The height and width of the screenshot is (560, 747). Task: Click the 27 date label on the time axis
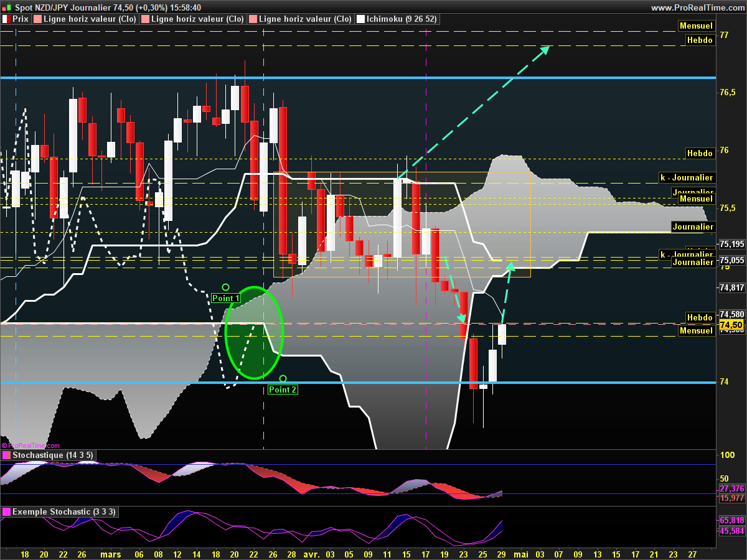tap(692, 553)
